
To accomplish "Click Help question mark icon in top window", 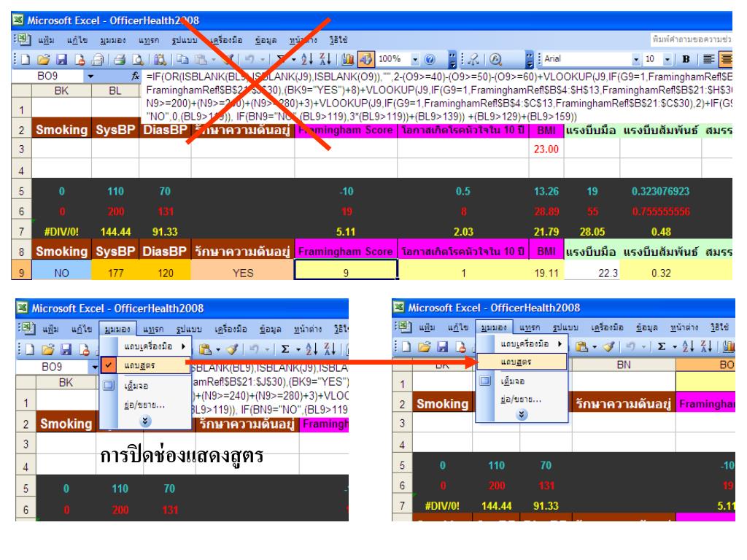I will (430, 59).
